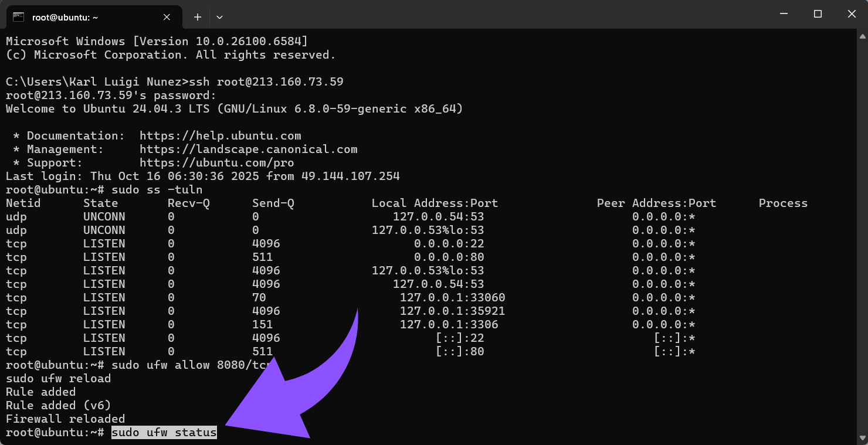Click the scrollbar up arrow
This screenshot has height=445, width=868.
tap(862, 36)
